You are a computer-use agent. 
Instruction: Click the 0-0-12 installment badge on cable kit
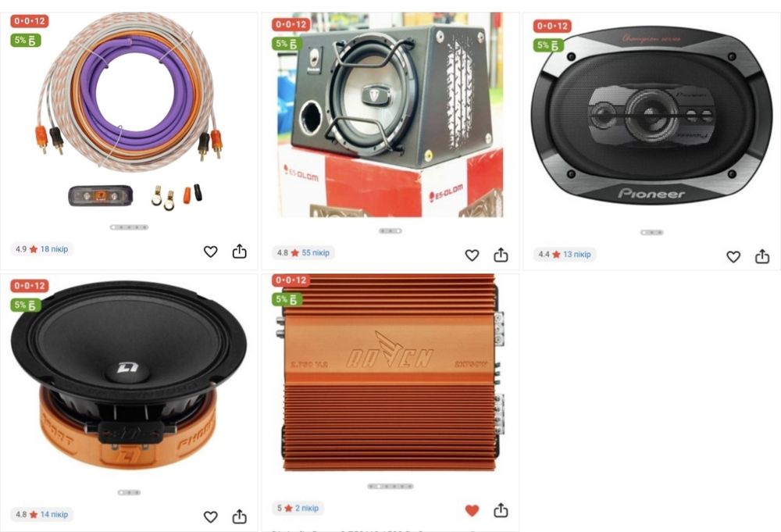[30, 21]
